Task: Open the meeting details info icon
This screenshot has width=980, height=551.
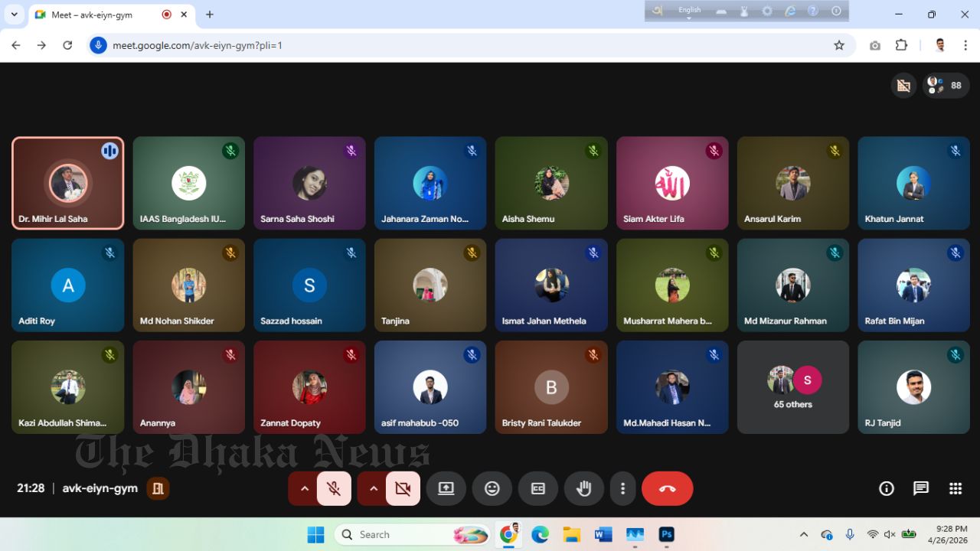Action: (887, 488)
